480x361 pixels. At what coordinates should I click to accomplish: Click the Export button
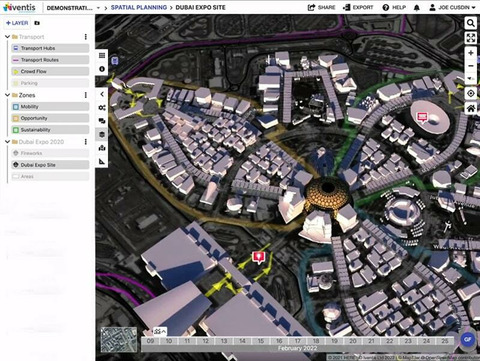point(358,7)
